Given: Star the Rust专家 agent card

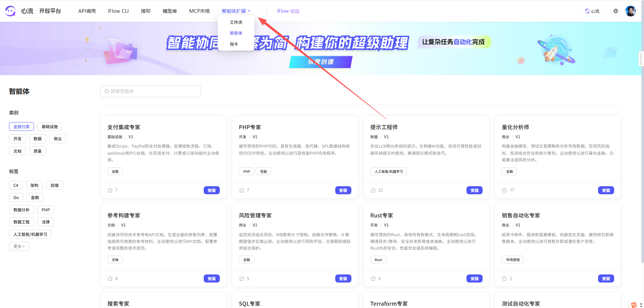Looking at the screenshot, I should [x=373, y=278].
